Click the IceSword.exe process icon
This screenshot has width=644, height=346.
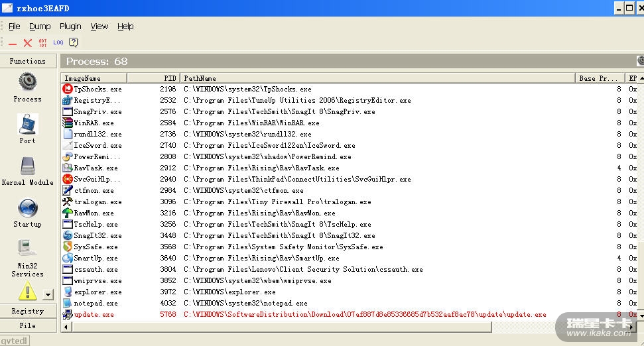click(68, 145)
